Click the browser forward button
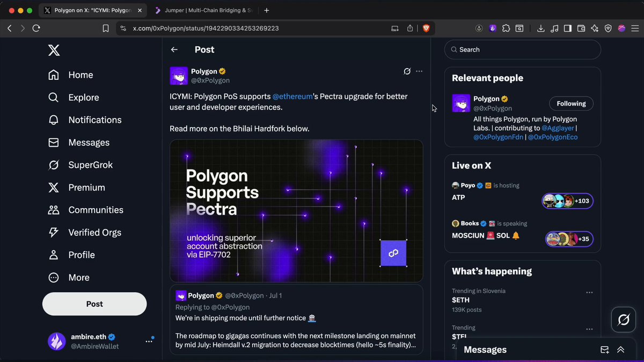This screenshot has height=362, width=644. (x=23, y=28)
